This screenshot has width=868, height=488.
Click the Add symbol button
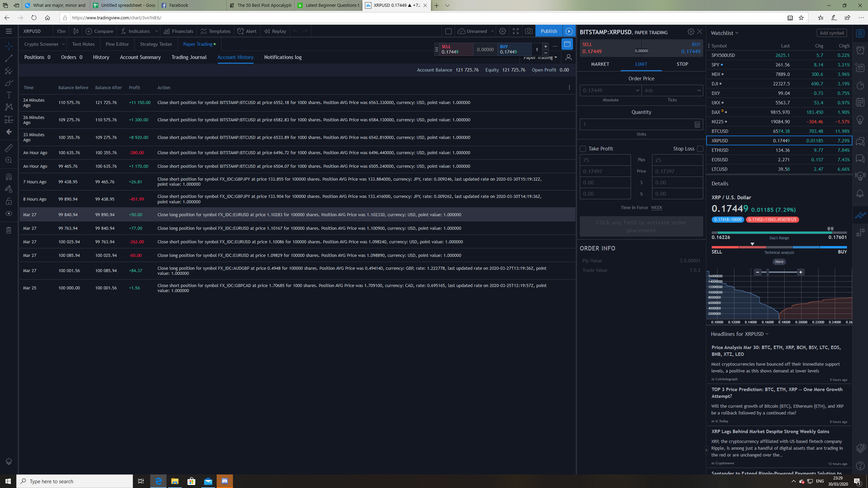[x=832, y=33]
